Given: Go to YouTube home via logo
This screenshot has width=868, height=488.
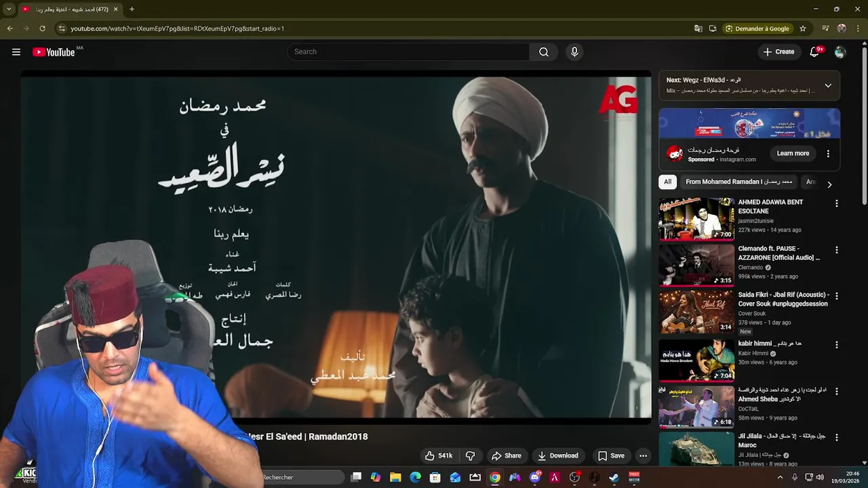Looking at the screenshot, I should click(54, 52).
